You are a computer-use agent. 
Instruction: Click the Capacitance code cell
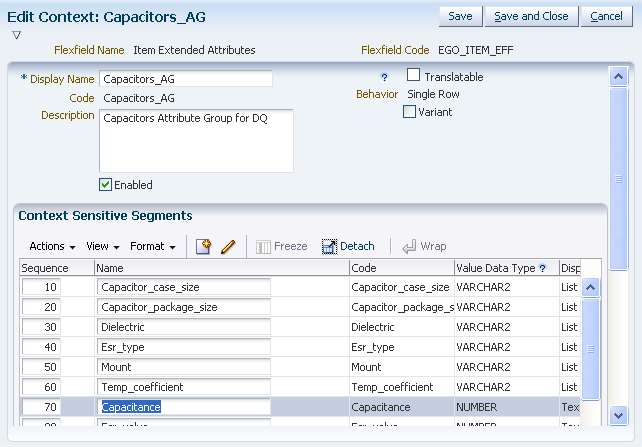click(402, 407)
